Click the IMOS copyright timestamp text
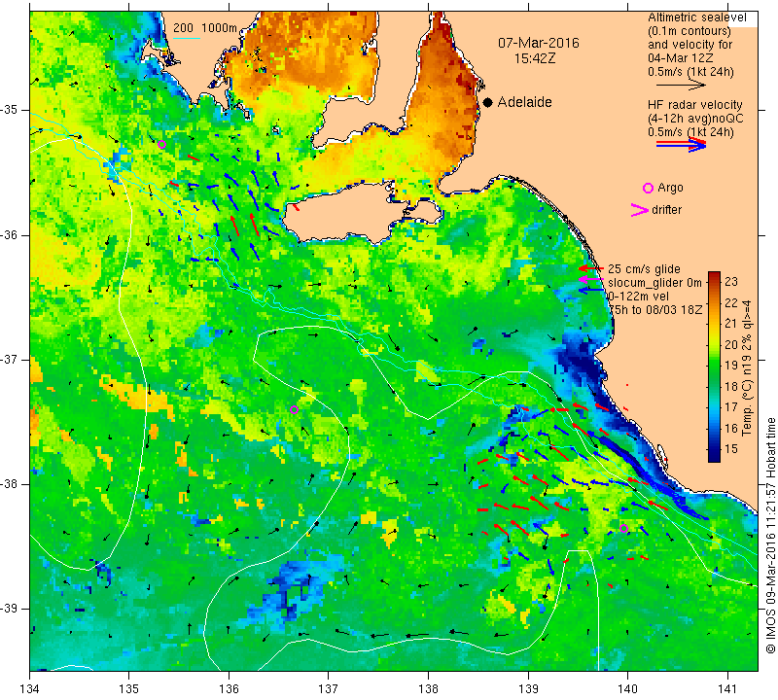778x700 pixels. coord(770,535)
